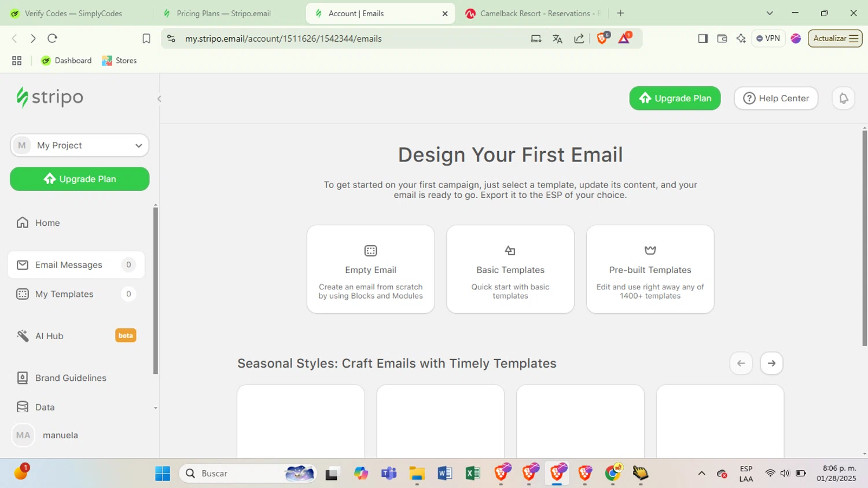
Task: Click the Actualizar menu button
Action: 835,38
